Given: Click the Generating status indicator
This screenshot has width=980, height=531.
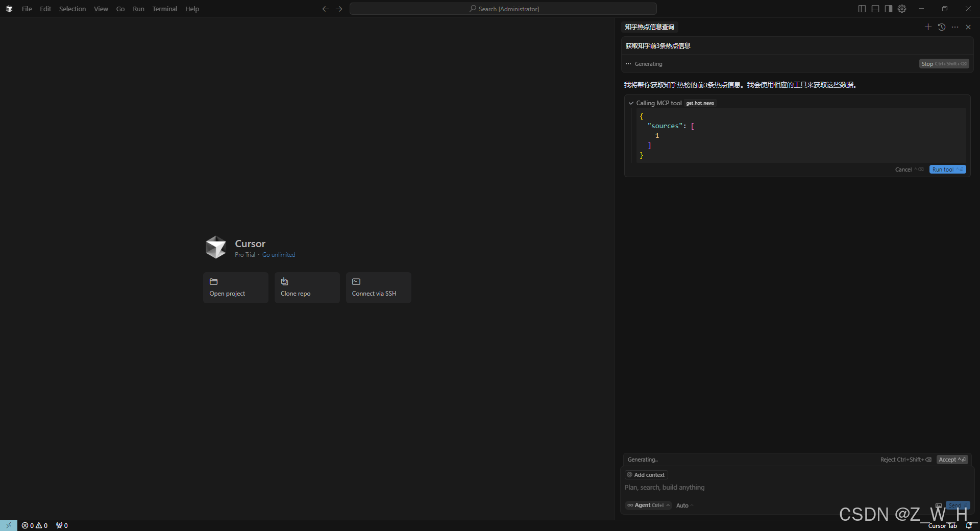Looking at the screenshot, I should [644, 64].
